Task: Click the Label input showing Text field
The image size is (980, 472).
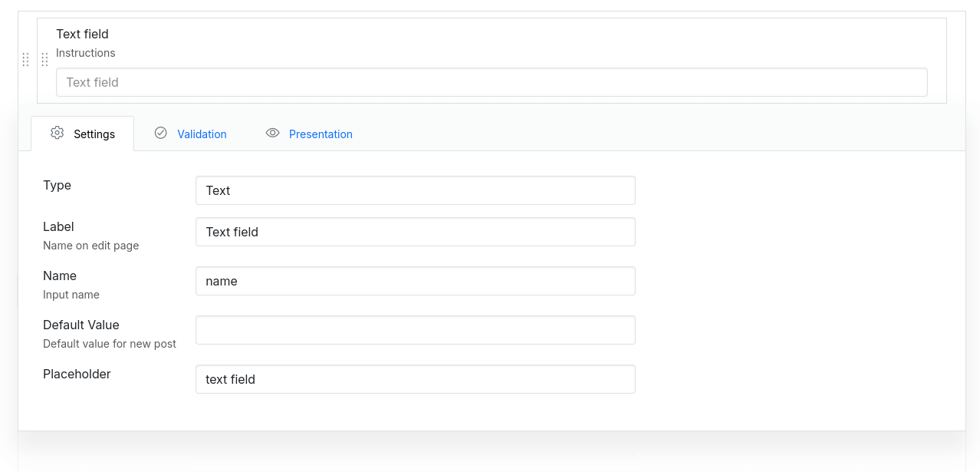Action: pos(415,231)
